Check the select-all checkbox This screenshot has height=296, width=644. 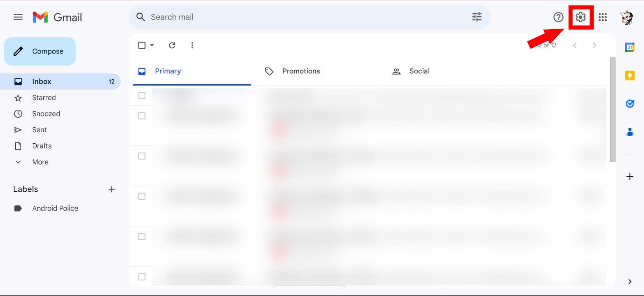(x=142, y=45)
